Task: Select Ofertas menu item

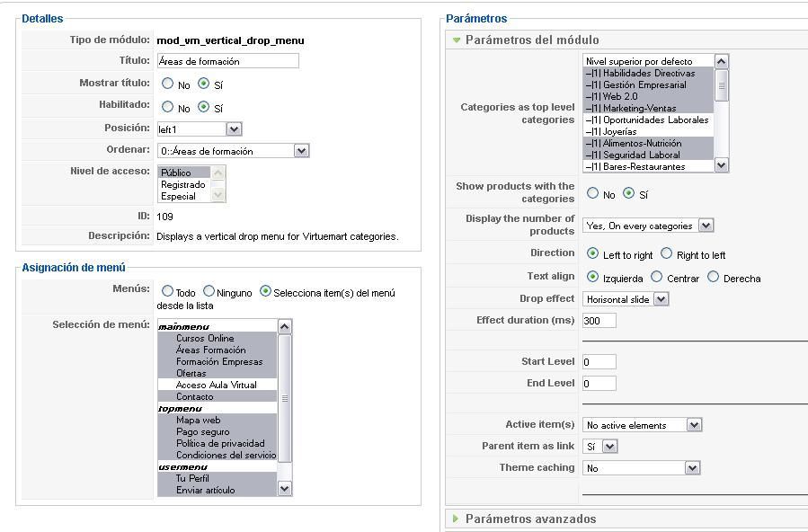Action: click(218, 373)
